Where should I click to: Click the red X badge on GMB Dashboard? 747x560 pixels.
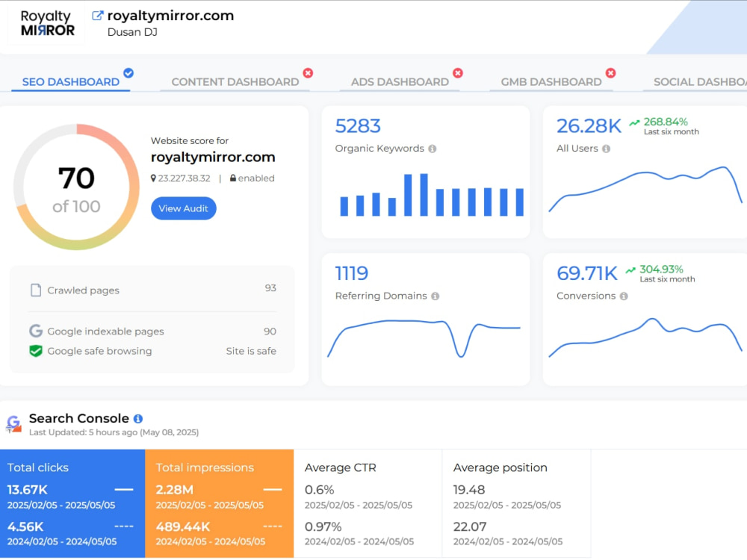(x=611, y=73)
